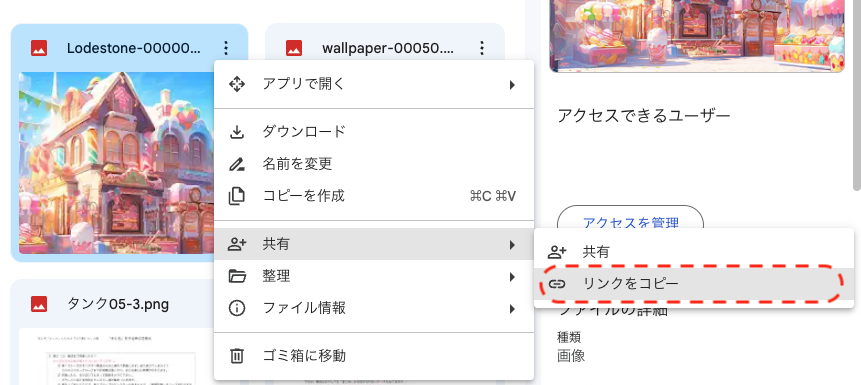The width and height of the screenshot is (861, 385).
Task: Click the trash can icon
Action: pos(237,356)
